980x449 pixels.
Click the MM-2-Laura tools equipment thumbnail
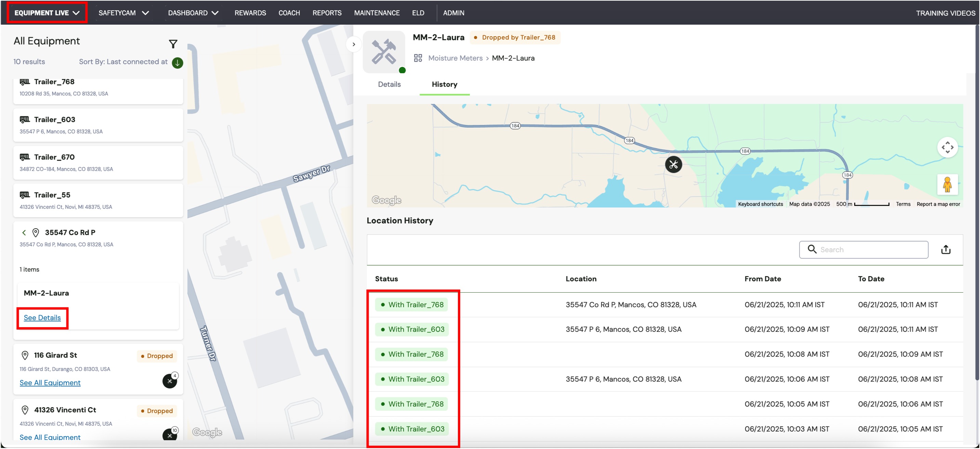384,52
